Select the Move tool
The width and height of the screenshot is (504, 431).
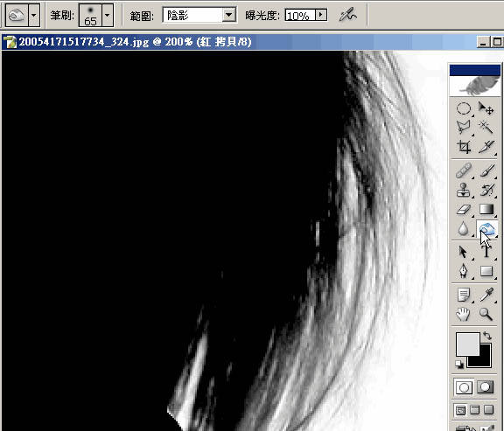point(486,108)
